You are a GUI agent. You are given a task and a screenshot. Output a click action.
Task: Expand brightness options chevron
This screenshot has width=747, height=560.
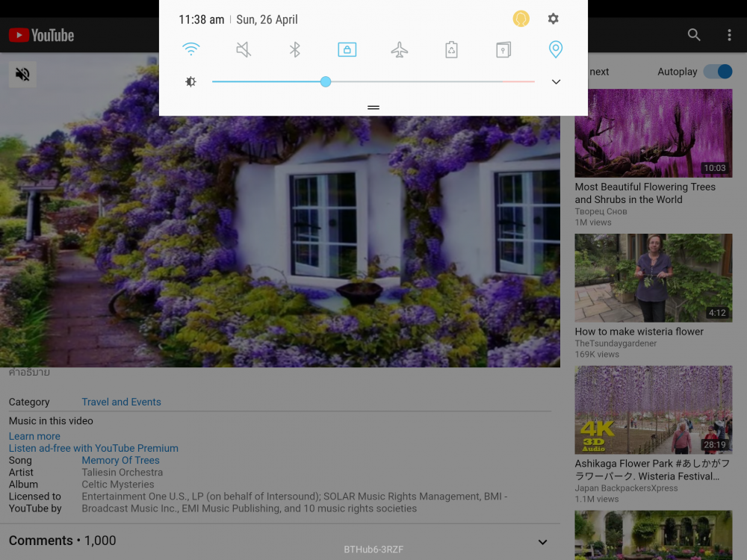pos(556,82)
